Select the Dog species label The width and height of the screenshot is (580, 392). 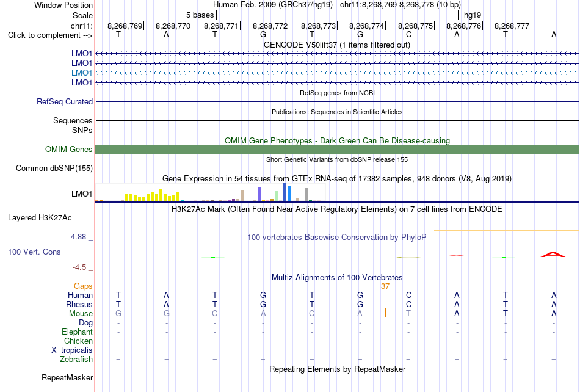coord(85,323)
